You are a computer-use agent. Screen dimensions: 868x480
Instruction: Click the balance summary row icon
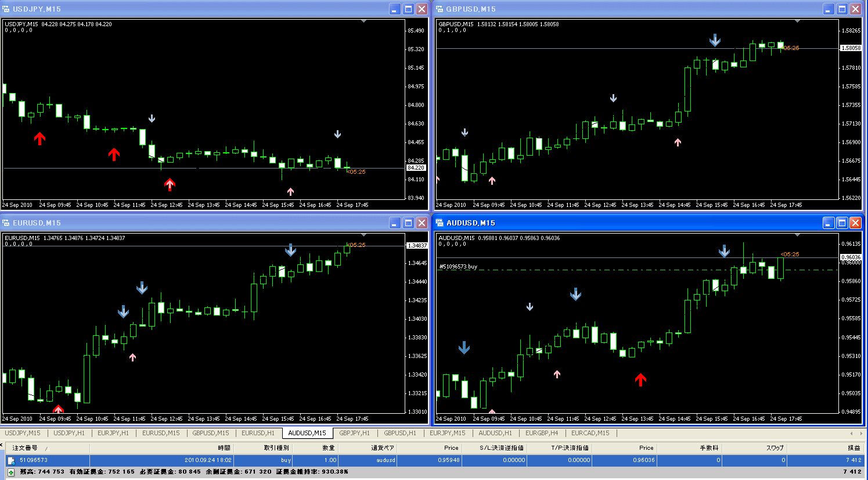11,472
